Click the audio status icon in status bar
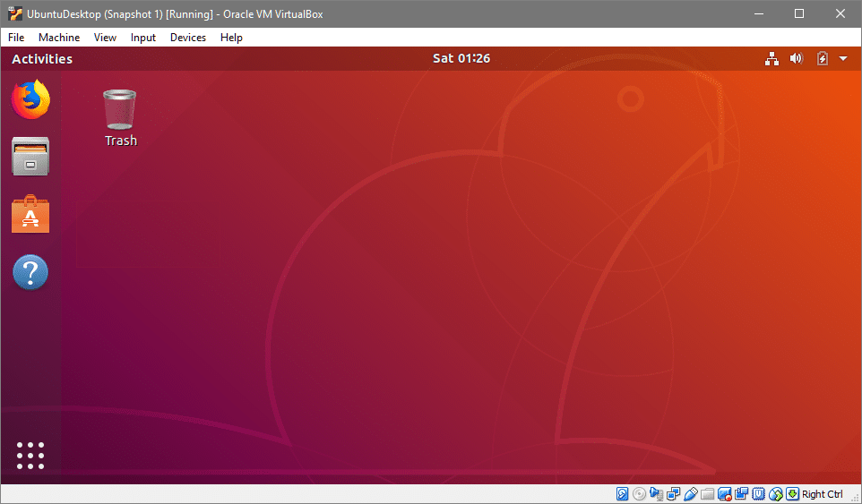Viewport: 862px width, 504px height. point(657,494)
